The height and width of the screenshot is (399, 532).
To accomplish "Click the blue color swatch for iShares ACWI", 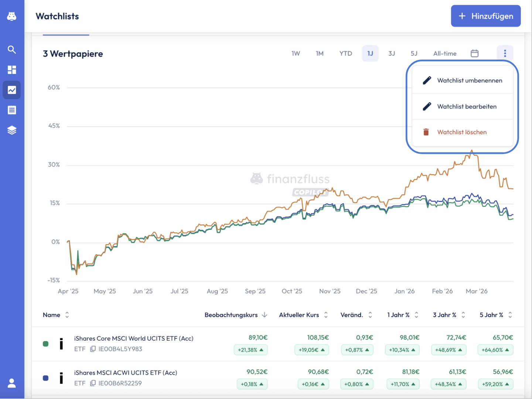I will pos(46,378).
